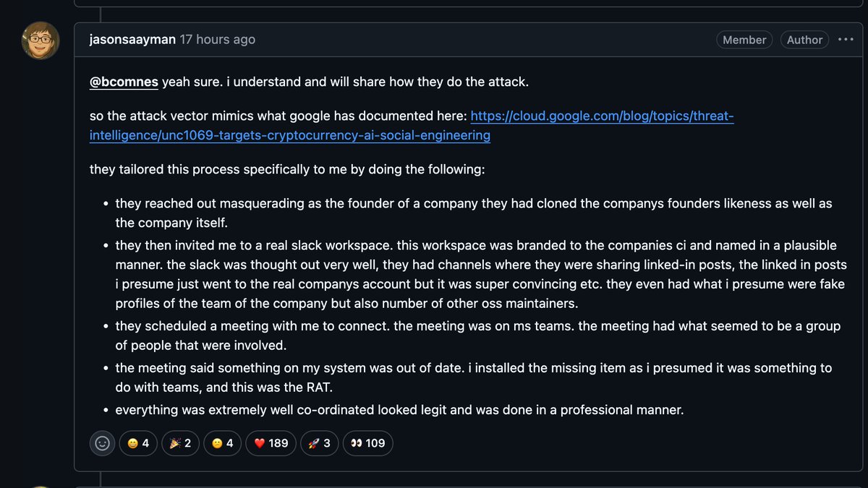The image size is (868, 488).
Task: Open the @bcomnes mention link
Action: pyautogui.click(x=124, y=82)
